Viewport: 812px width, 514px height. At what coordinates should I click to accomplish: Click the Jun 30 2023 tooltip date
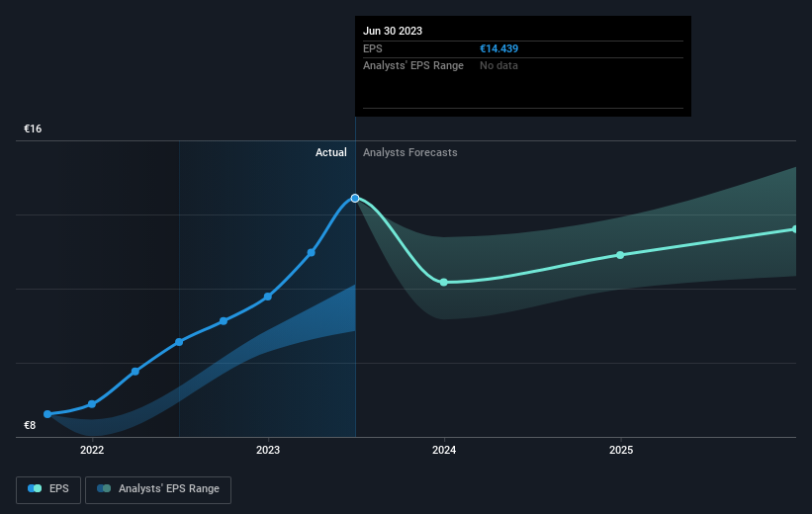tap(393, 31)
